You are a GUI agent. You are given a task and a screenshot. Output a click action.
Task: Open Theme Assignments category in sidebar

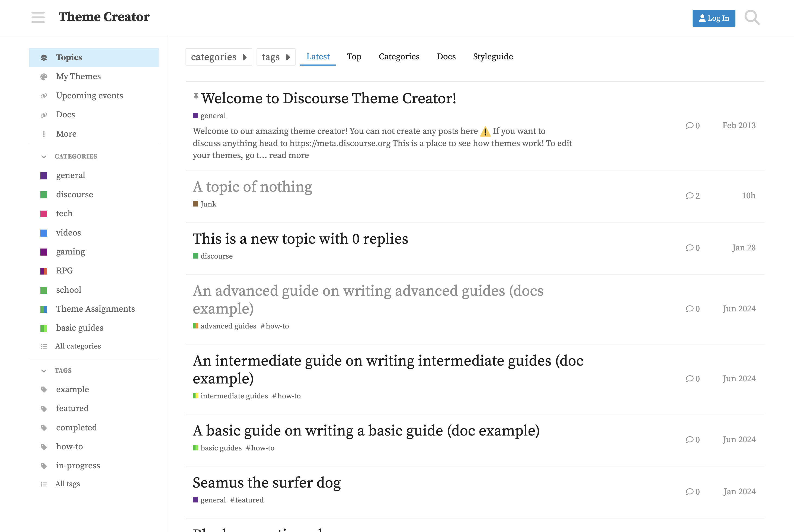click(x=94, y=309)
